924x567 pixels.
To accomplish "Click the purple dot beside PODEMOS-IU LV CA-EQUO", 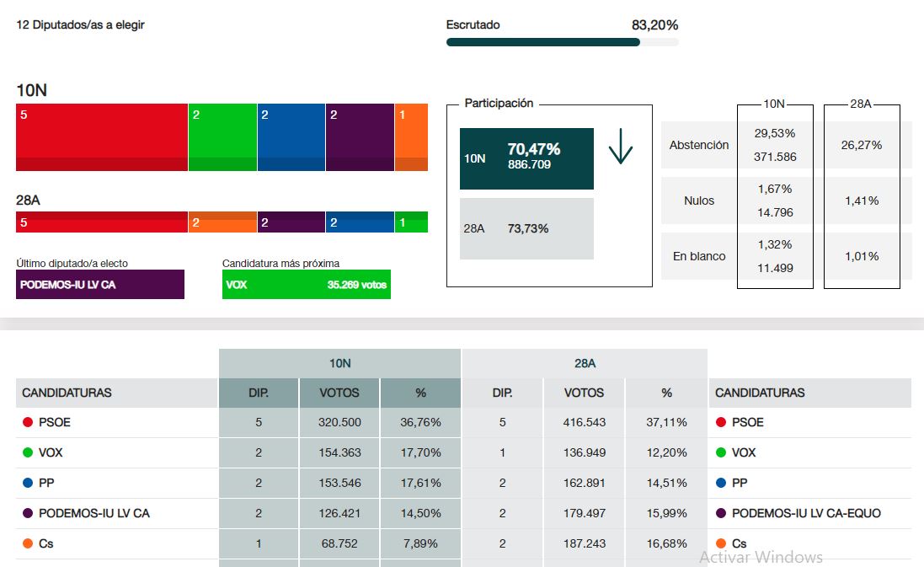I will pos(721,513).
